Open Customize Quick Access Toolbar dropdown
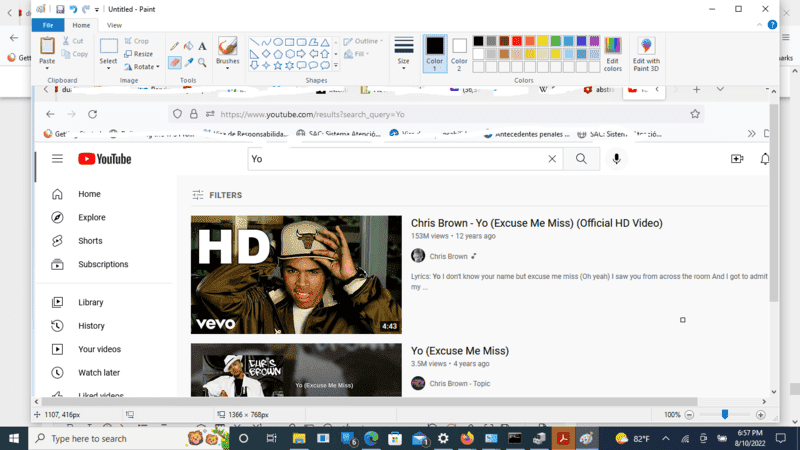 point(97,9)
